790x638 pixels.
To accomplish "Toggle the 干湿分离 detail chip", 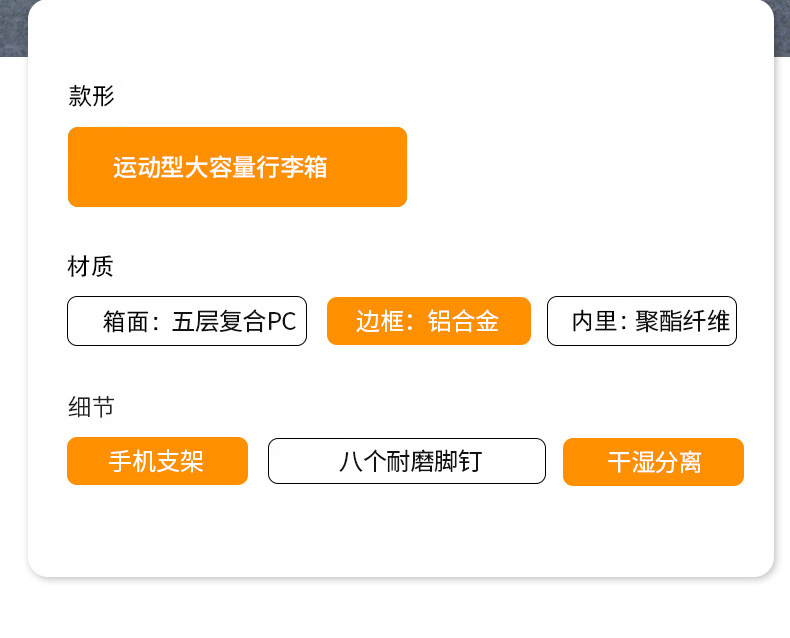I will click(653, 462).
